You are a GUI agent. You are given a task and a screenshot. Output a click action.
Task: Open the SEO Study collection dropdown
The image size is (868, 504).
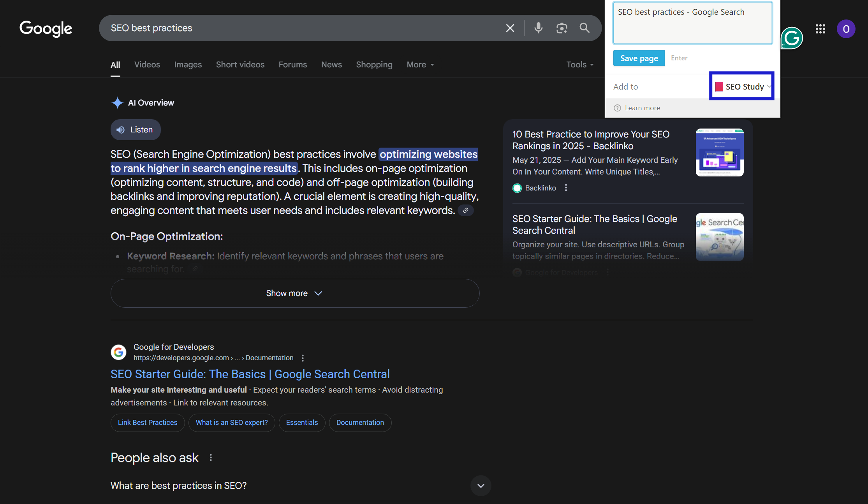[x=741, y=86]
